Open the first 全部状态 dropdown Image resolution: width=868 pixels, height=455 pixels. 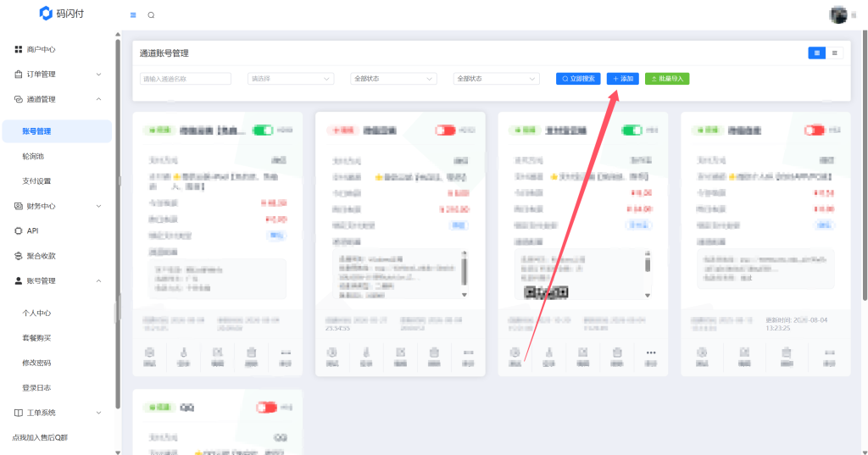pos(393,79)
